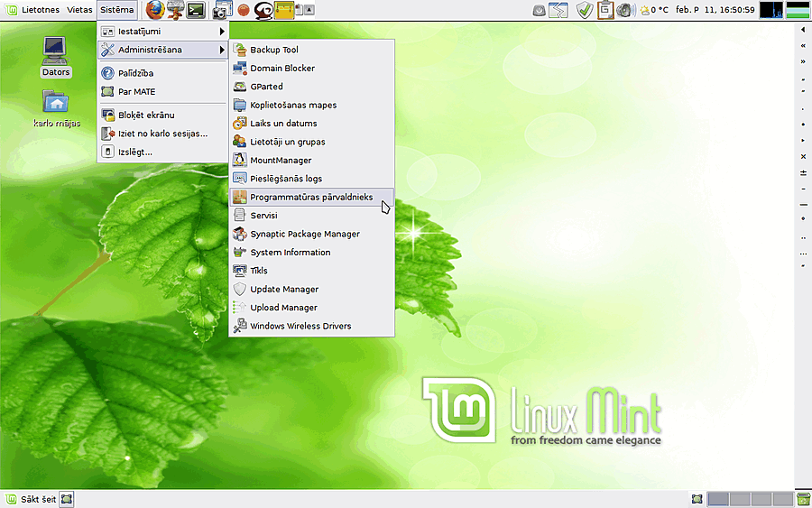Click the volume speaker tray icon

[625, 10]
